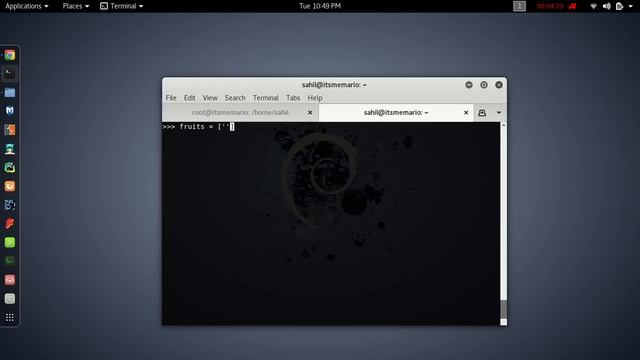Image resolution: width=640 pixels, height=360 pixels.
Task: Close the terminal window
Action: tap(499, 85)
